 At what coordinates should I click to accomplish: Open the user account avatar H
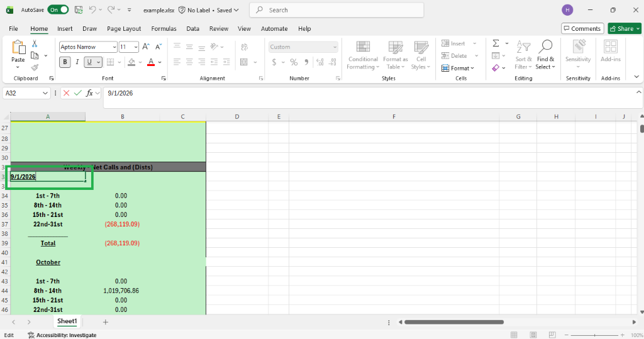pos(568,10)
